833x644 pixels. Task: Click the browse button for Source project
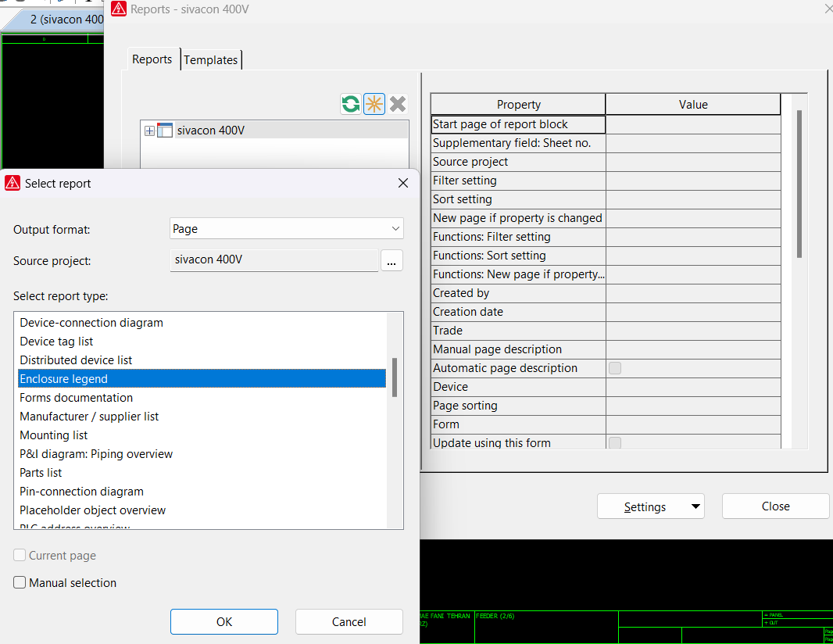[391, 260]
